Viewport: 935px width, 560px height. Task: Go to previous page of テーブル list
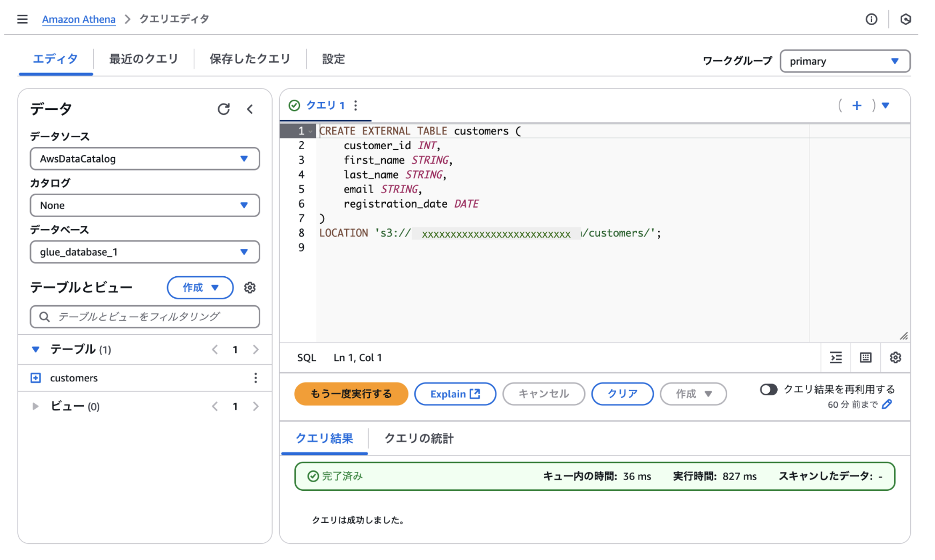pos(215,350)
